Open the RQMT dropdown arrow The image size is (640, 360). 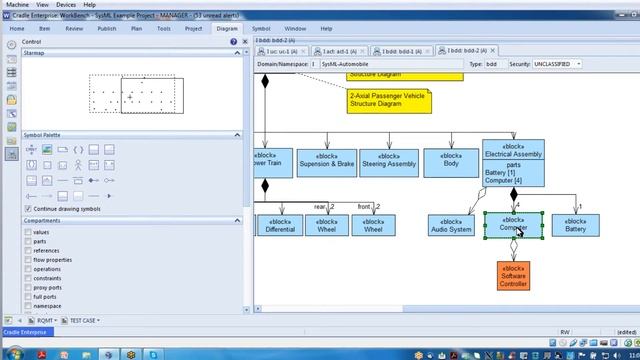pos(56,321)
